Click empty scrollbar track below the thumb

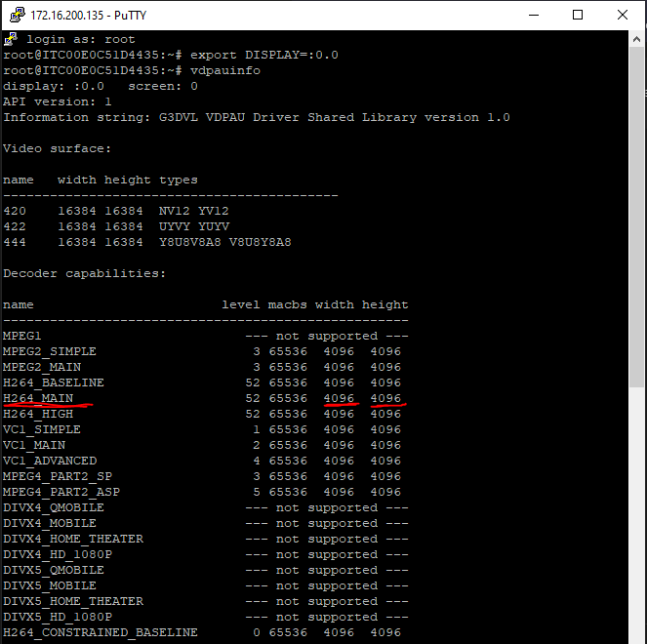pyautogui.click(x=637, y=507)
